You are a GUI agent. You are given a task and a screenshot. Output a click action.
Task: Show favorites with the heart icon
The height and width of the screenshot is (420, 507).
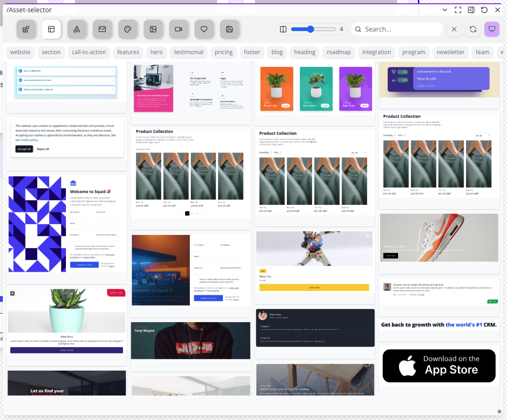pos(204,29)
